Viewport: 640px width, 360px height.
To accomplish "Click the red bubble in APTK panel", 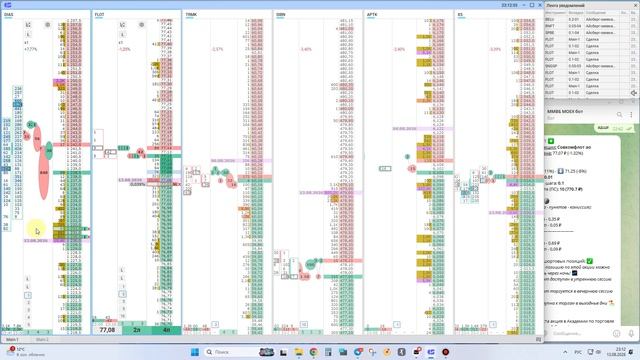I will tap(412, 168).
